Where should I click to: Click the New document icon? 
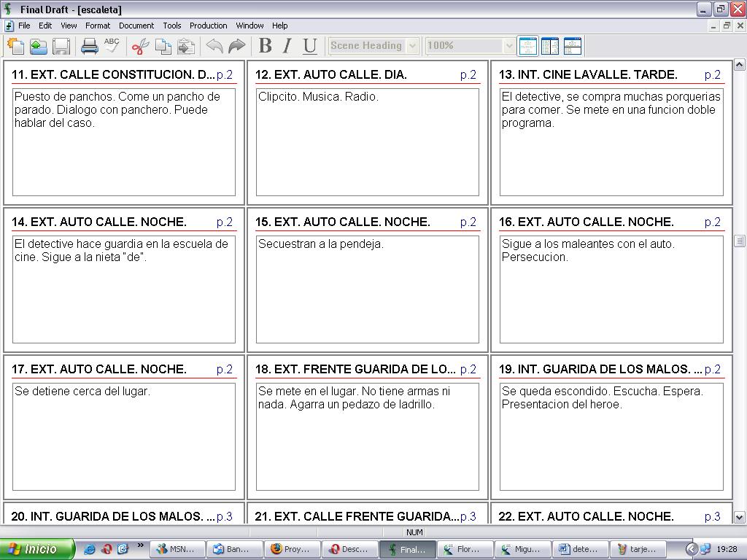click(x=16, y=46)
